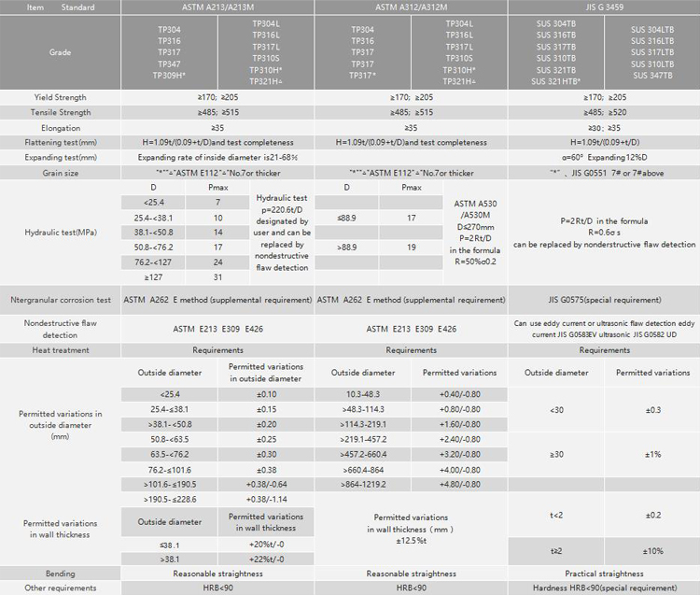Click the ≥485; ≥520 tensile value
The height and width of the screenshot is (595, 700).
pos(604,113)
